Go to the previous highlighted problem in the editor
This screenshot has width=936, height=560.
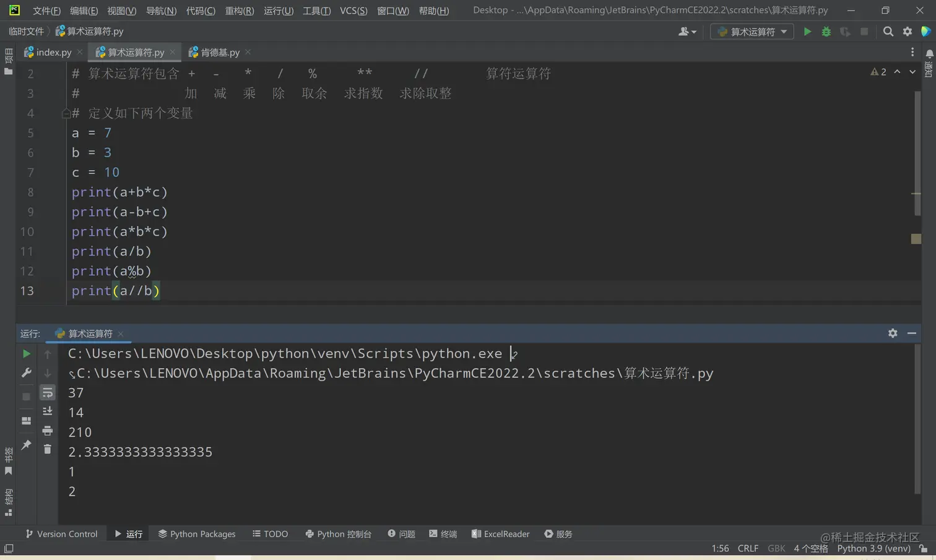(x=897, y=72)
